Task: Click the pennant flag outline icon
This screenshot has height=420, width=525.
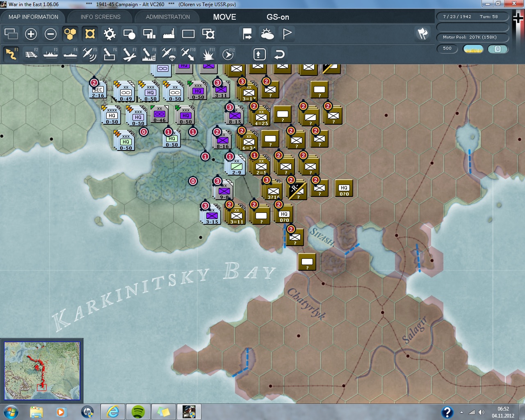Action: [x=287, y=34]
